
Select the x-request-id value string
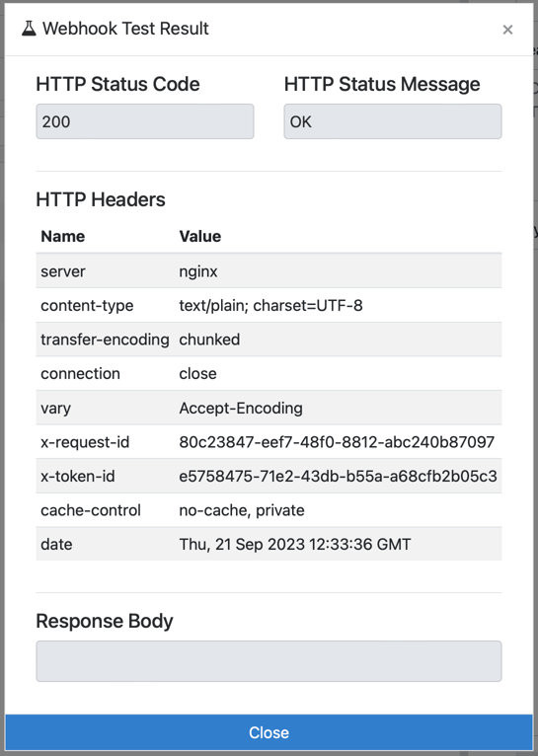click(337, 442)
